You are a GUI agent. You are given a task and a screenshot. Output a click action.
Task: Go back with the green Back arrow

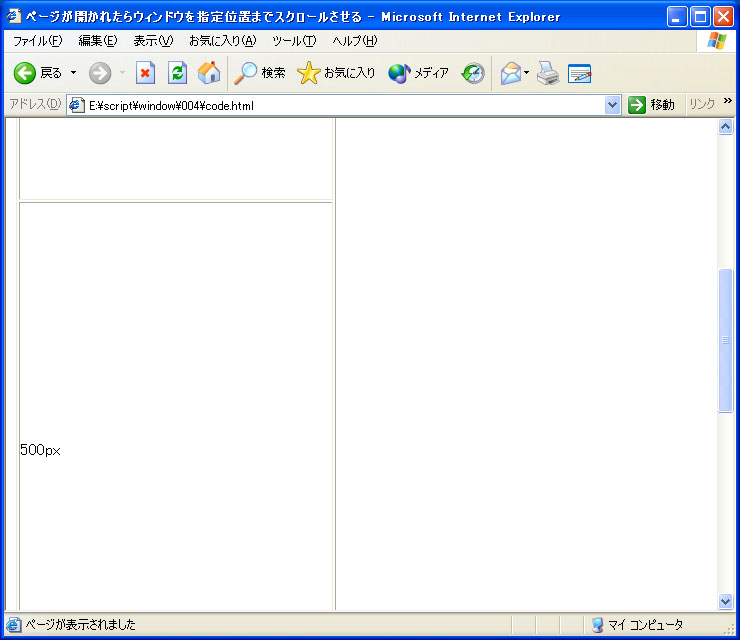tap(25, 73)
